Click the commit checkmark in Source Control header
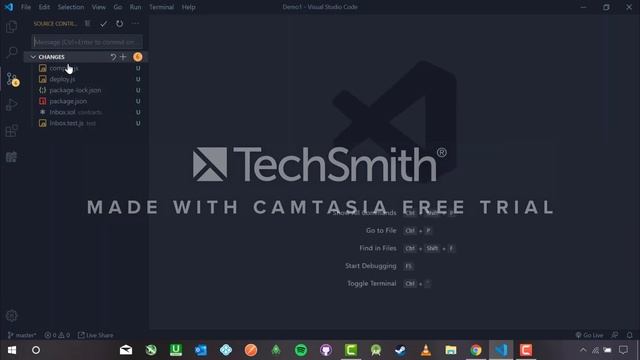This screenshot has width=640, height=360. [x=104, y=24]
